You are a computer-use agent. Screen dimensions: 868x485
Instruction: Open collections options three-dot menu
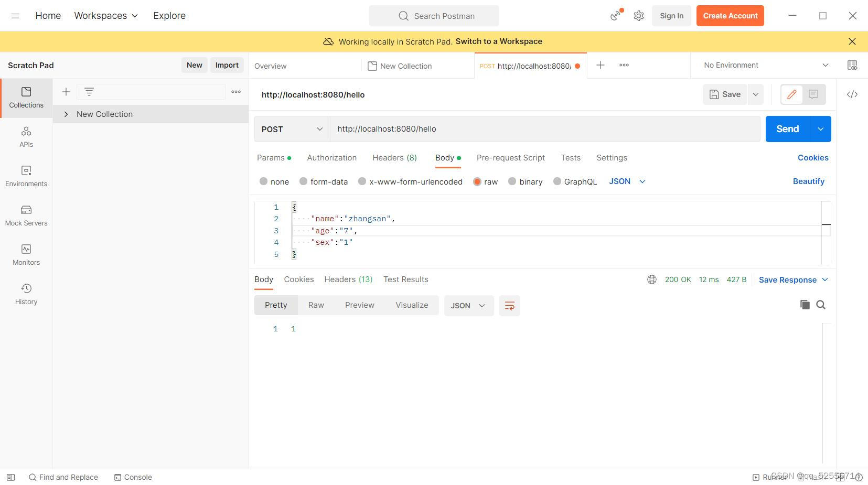pyautogui.click(x=236, y=92)
